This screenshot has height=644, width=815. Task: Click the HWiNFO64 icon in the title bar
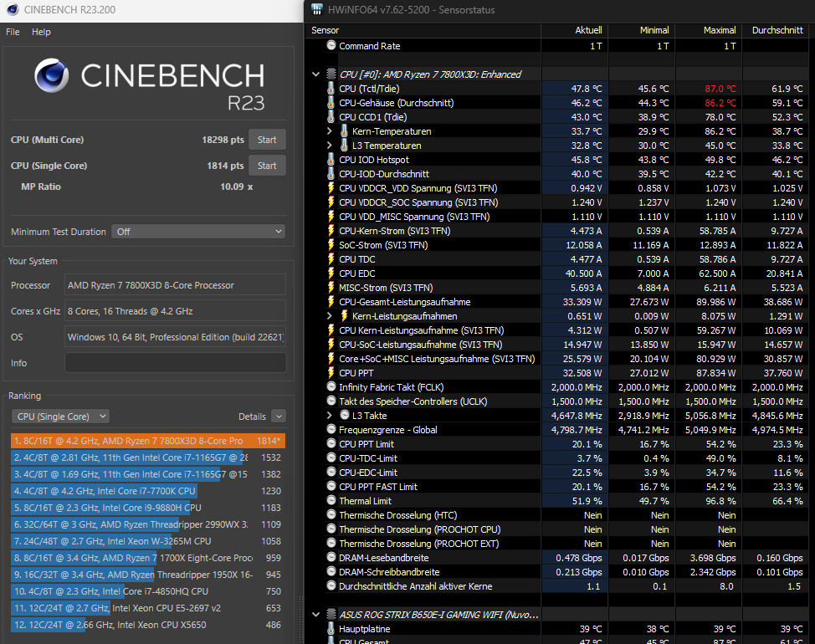pyautogui.click(x=316, y=9)
